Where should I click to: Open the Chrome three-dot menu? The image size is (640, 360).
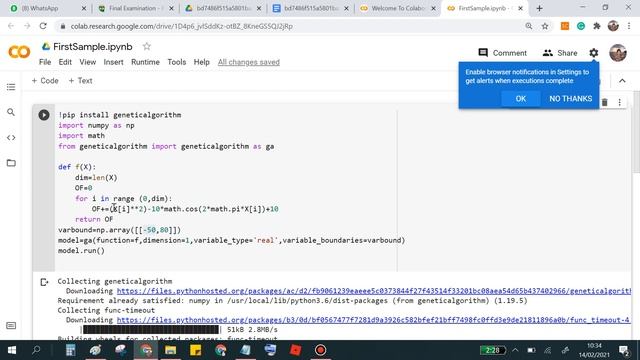pos(629,26)
